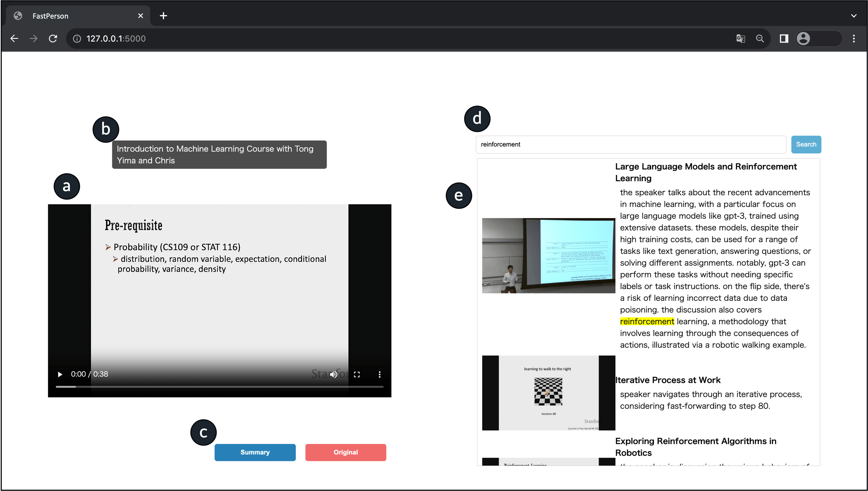Open the lecturer-at-projector thumbnail
This screenshot has height=491, width=868.
(548, 256)
